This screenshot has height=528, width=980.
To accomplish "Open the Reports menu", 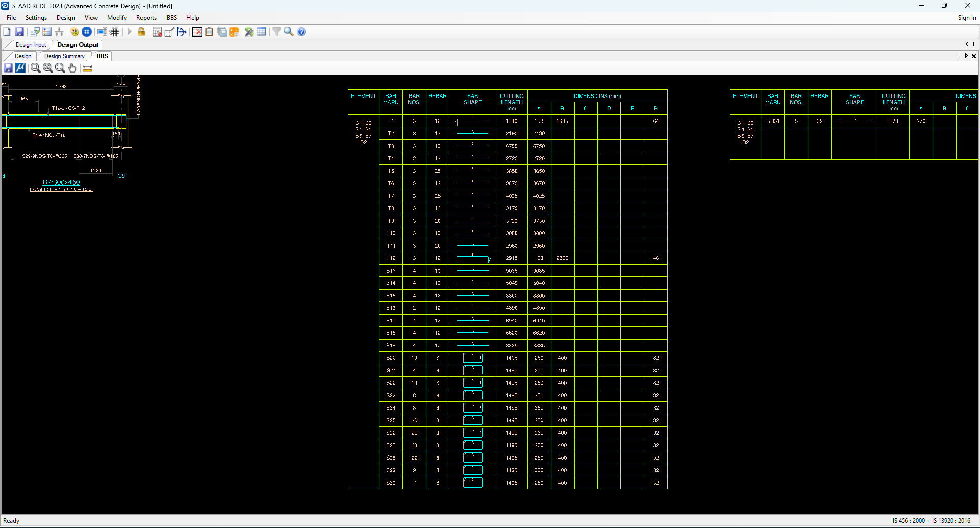I will point(146,18).
